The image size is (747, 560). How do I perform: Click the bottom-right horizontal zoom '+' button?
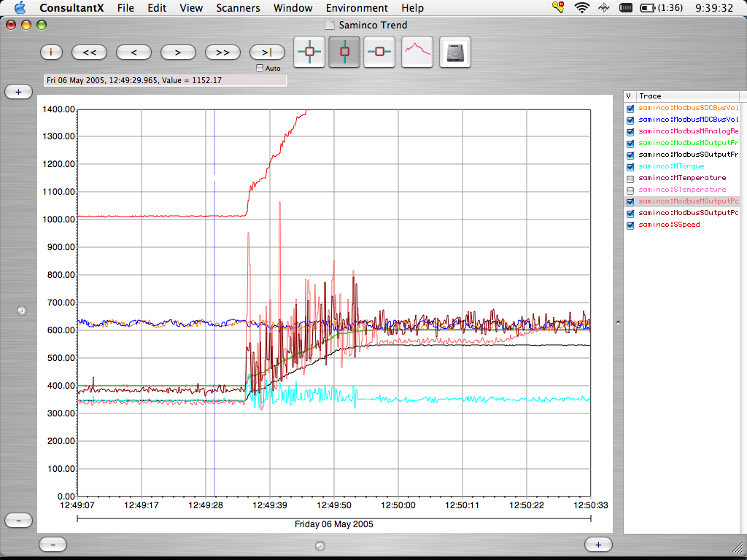pos(598,544)
